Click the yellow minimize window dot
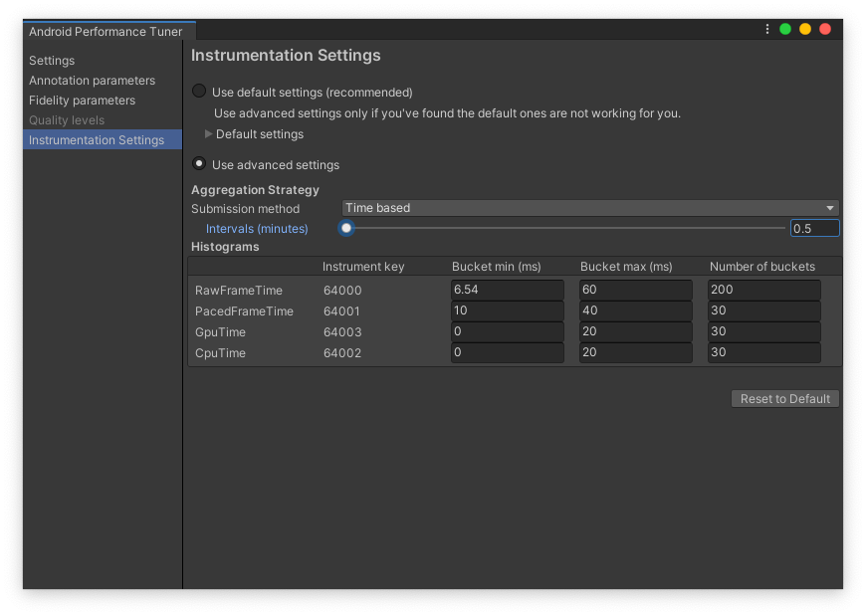 tap(805, 29)
